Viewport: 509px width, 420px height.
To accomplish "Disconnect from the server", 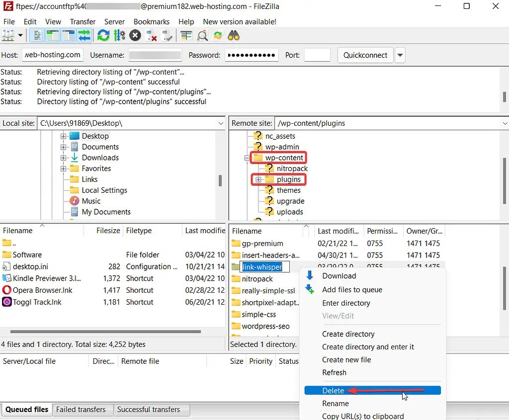I will (151, 35).
